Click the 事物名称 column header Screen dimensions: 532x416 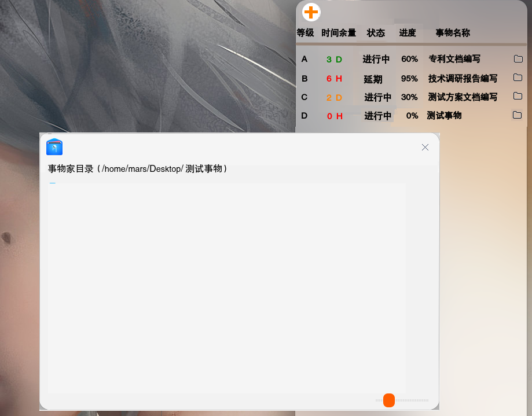point(453,33)
